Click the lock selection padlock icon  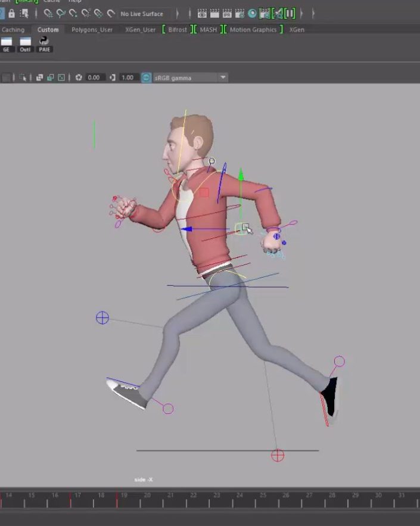coord(11,14)
